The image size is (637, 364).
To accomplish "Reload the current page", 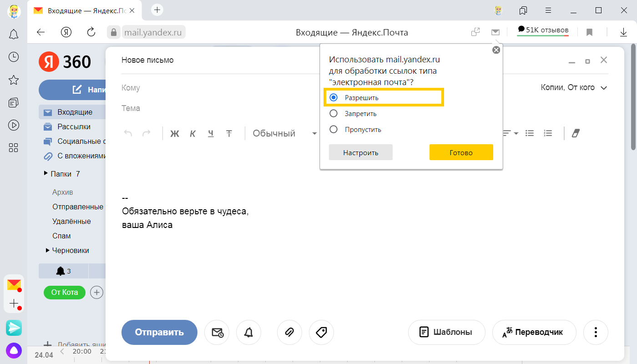I will [x=91, y=32].
